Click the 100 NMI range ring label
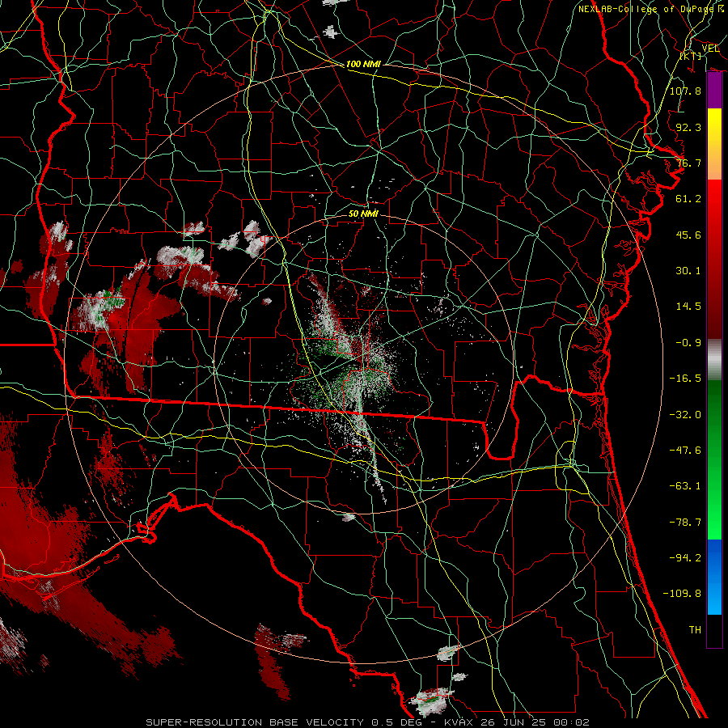The width and height of the screenshot is (728, 728). point(363,64)
